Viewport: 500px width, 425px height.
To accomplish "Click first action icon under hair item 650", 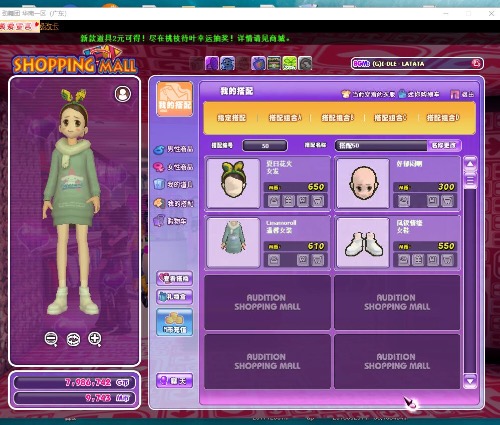I will [x=274, y=201].
